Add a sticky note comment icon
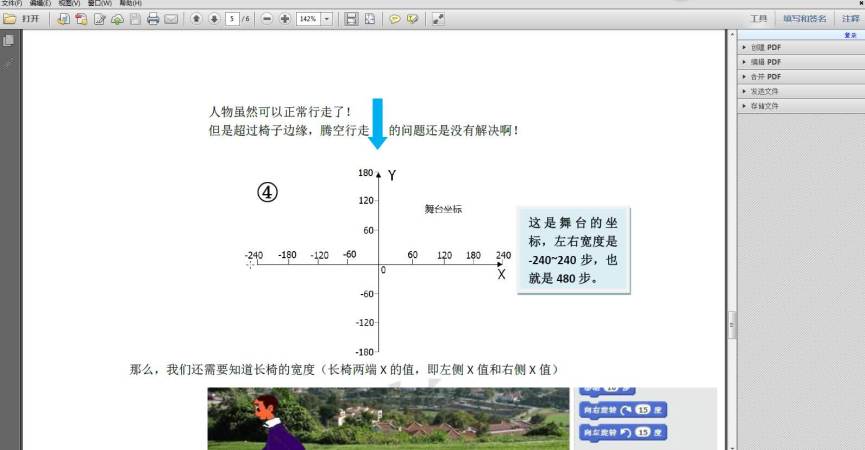Screen dimensions: 865x450 394,19
